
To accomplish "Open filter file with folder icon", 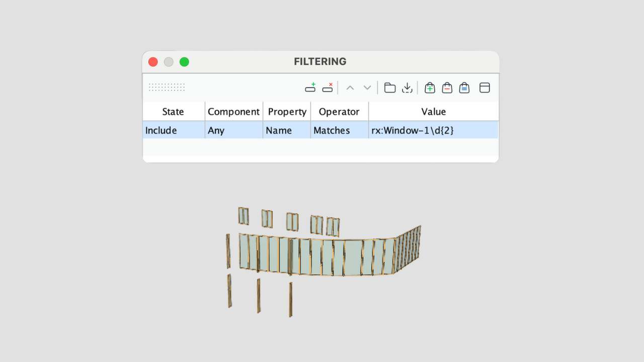I will click(390, 88).
